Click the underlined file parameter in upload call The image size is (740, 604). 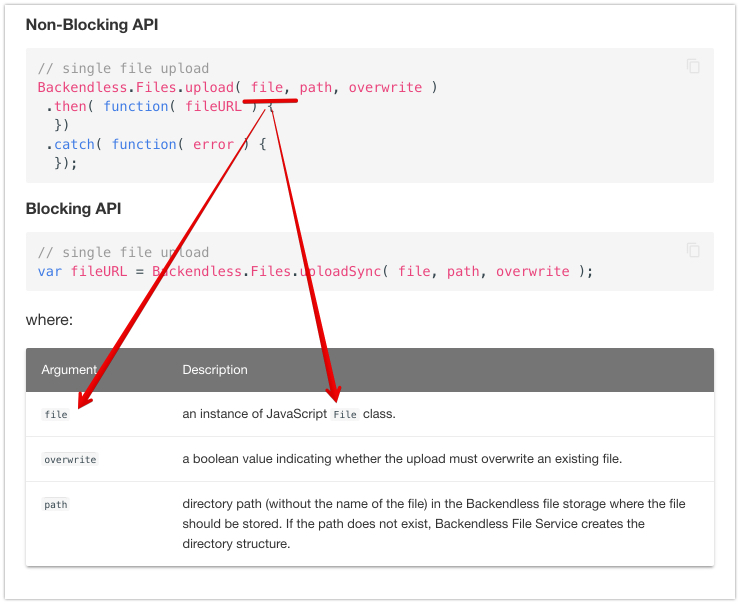click(x=267, y=87)
